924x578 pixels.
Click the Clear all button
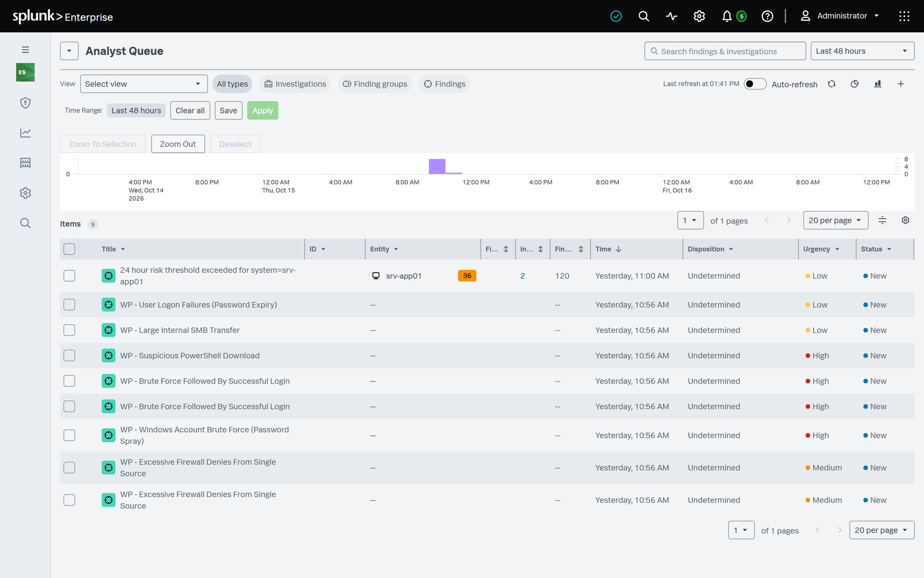coord(190,110)
